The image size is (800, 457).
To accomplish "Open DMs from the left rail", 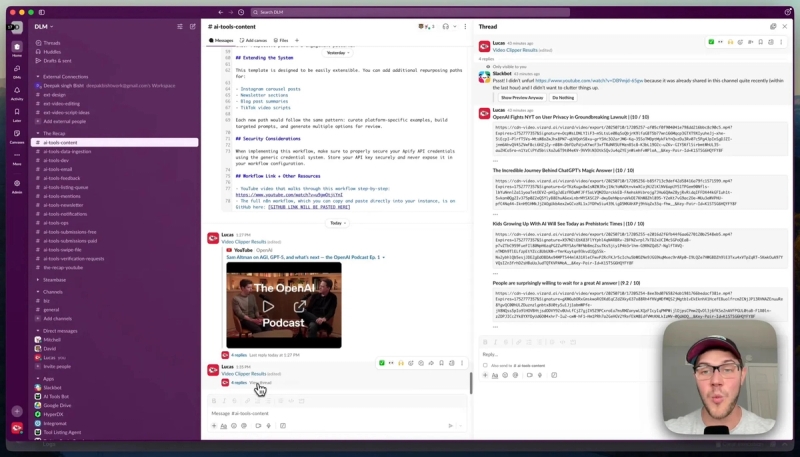I will [x=17, y=70].
